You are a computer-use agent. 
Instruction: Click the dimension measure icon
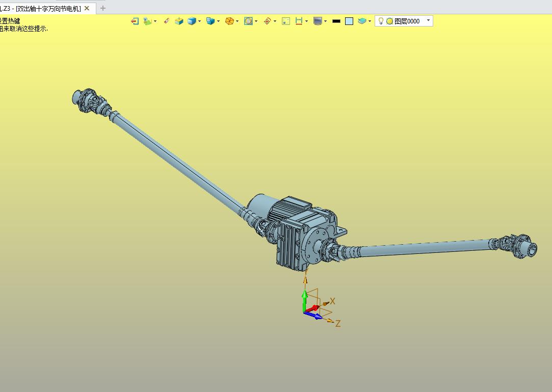coord(299,21)
